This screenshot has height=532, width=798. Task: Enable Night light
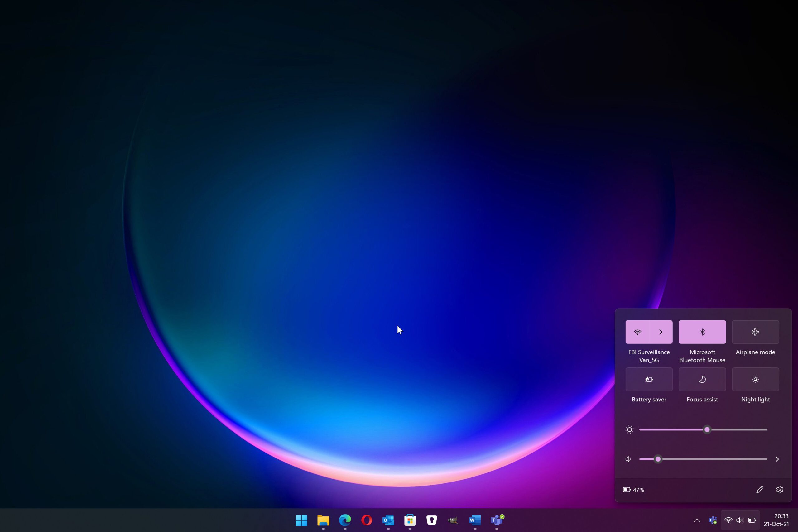point(756,379)
